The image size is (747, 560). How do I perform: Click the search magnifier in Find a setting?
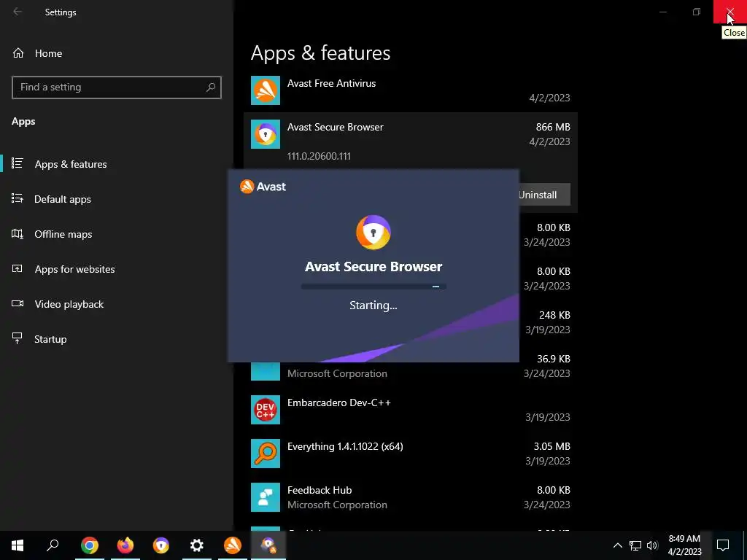[211, 87]
